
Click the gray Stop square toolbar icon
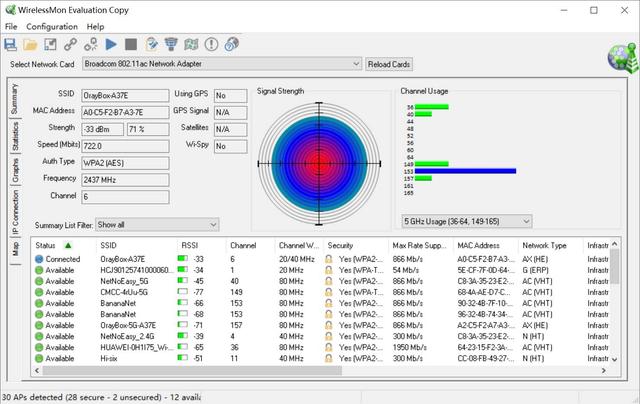click(x=131, y=44)
